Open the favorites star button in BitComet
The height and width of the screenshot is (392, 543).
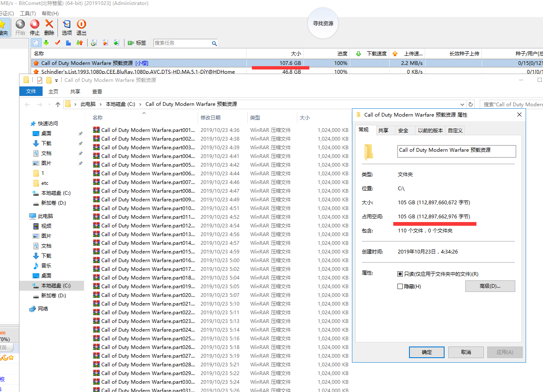[3, 27]
